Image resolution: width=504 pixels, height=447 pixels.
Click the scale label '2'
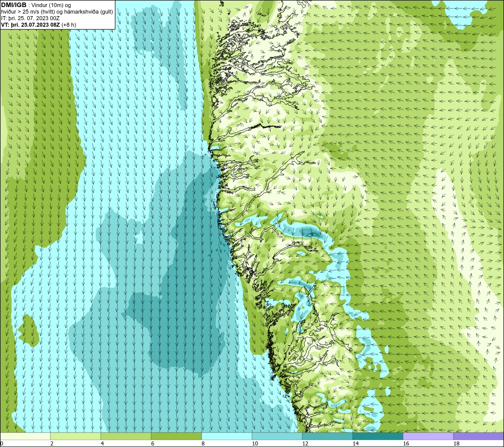[x=52, y=444]
